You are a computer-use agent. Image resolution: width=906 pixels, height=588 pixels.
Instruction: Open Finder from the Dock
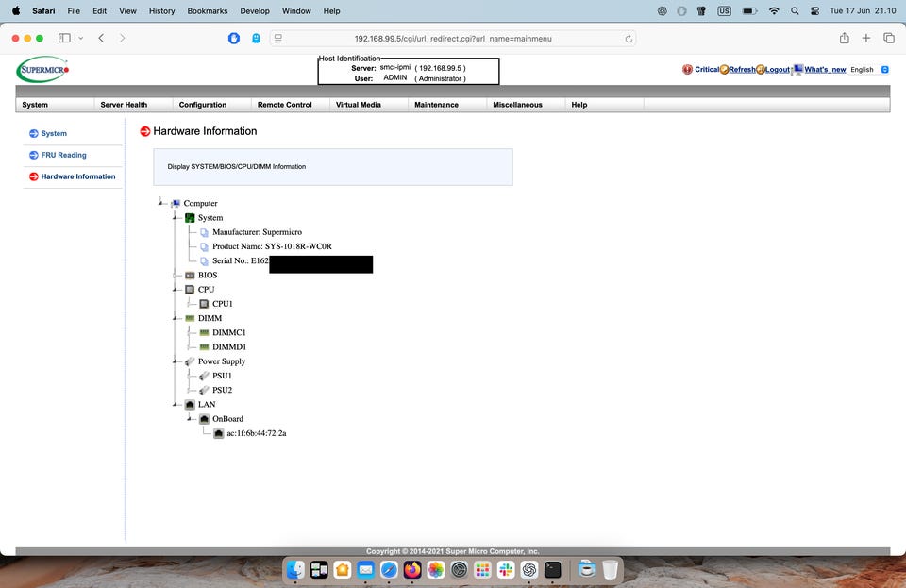(x=295, y=570)
